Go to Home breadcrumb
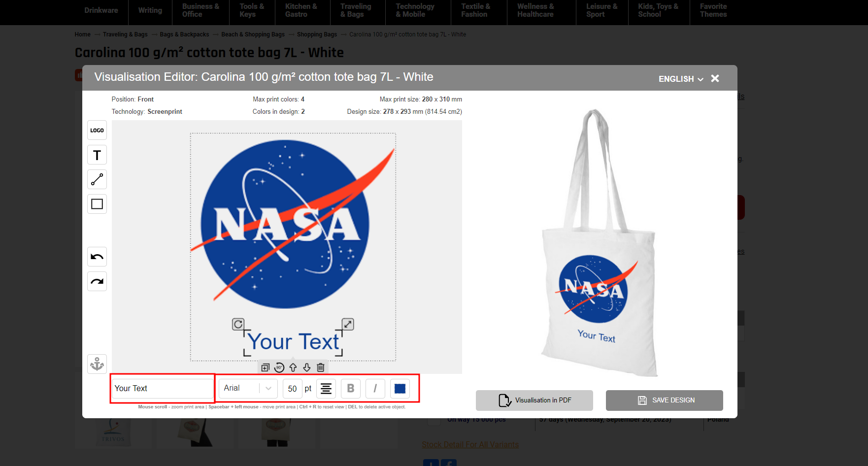 click(x=83, y=34)
